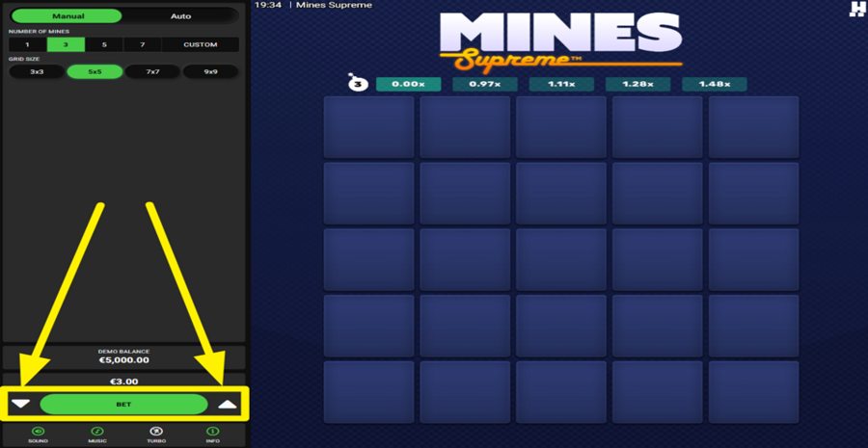Image resolution: width=868 pixels, height=448 pixels.
Task: Switch to Auto mode tab
Action: (x=180, y=16)
